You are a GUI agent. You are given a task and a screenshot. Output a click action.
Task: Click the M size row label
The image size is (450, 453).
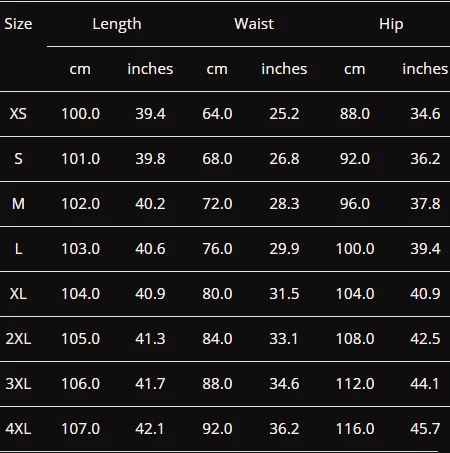pos(18,204)
